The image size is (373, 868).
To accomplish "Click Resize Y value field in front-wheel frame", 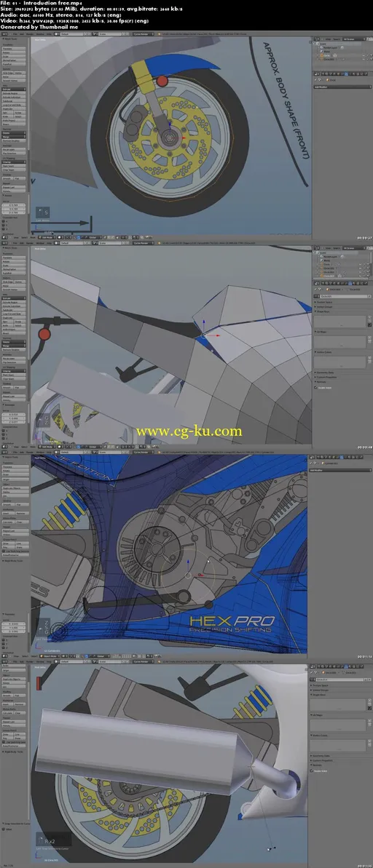I will 13,209.
